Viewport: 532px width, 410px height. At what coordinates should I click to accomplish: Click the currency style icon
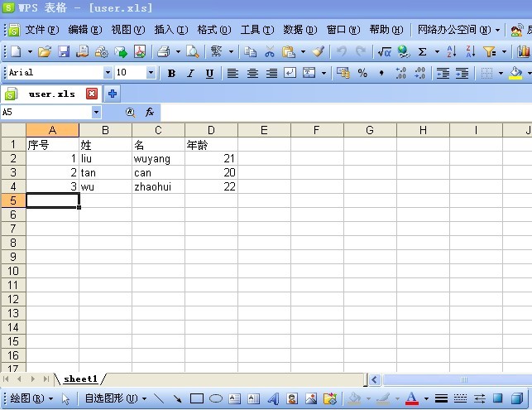click(x=343, y=73)
